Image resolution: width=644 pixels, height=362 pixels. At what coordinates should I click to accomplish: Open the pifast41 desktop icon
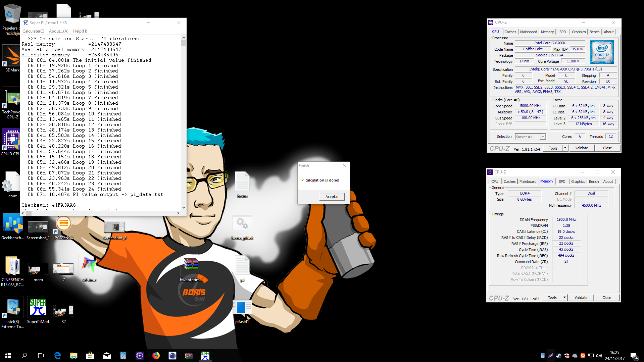[x=242, y=312]
